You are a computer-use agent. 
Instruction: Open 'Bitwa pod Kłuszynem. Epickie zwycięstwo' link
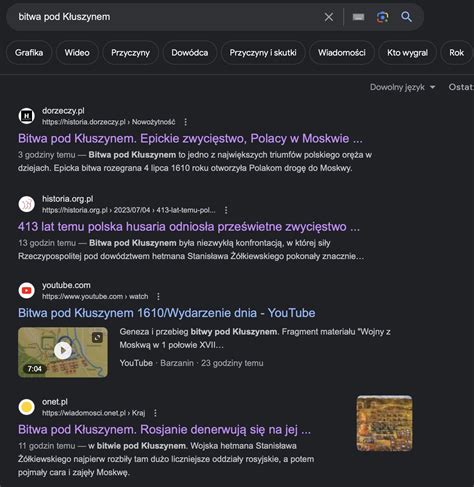click(190, 138)
